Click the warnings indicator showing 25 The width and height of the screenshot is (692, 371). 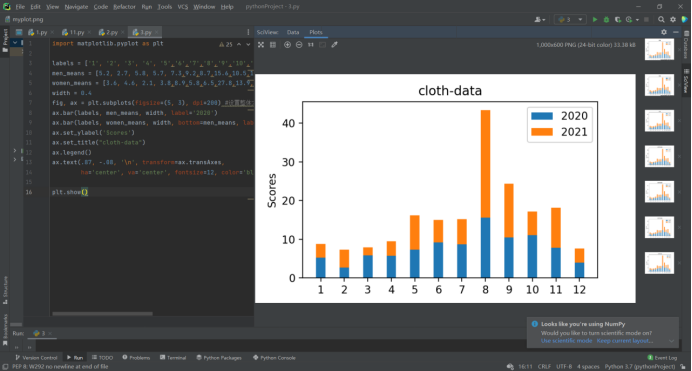226,45
